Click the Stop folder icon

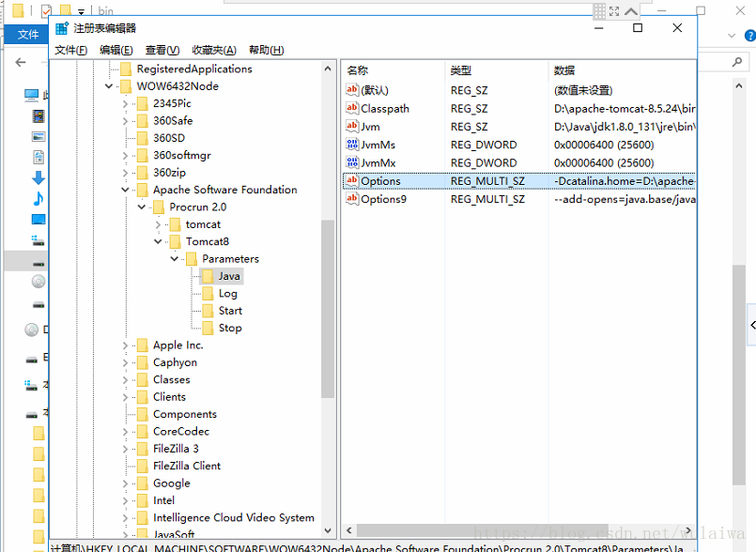(x=208, y=328)
